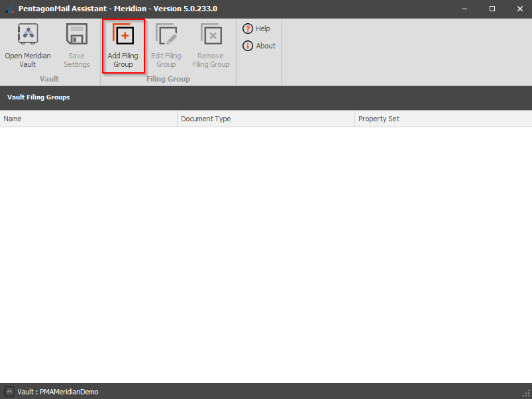Click the Vault : PMAMeridianDemo status text
The height and width of the screenshot is (399, 532).
pos(58,392)
